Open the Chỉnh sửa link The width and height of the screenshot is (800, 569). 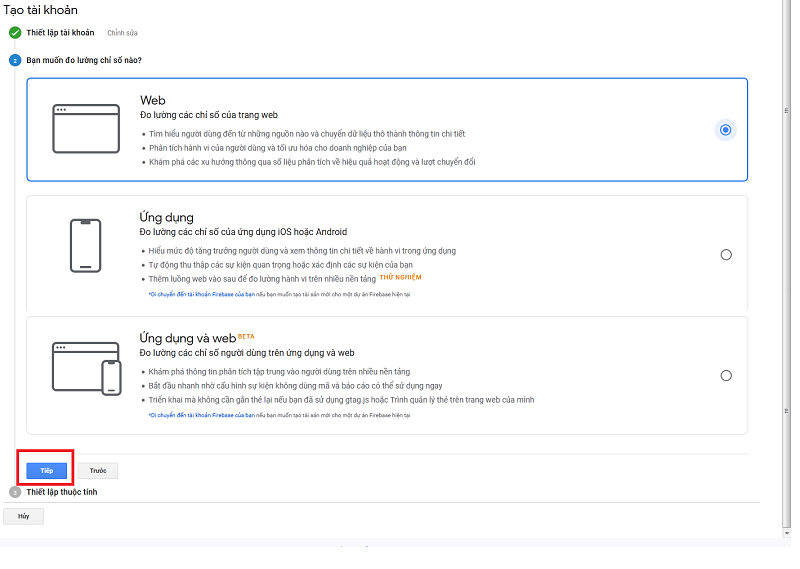122,33
